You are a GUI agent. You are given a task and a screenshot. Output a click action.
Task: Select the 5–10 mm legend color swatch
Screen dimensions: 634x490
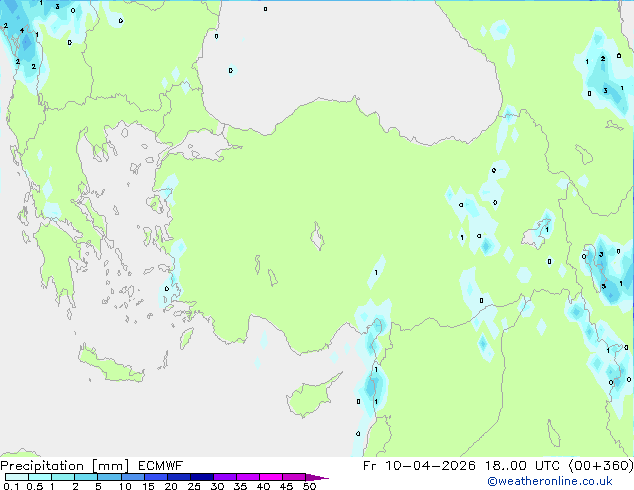point(109,477)
